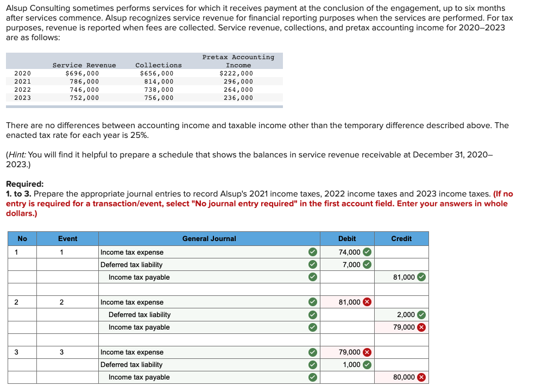This screenshot has width=536, height=392.
Task: Click account check icon in entry 3 Deferred tax liability row
Action: pyautogui.click(x=312, y=365)
